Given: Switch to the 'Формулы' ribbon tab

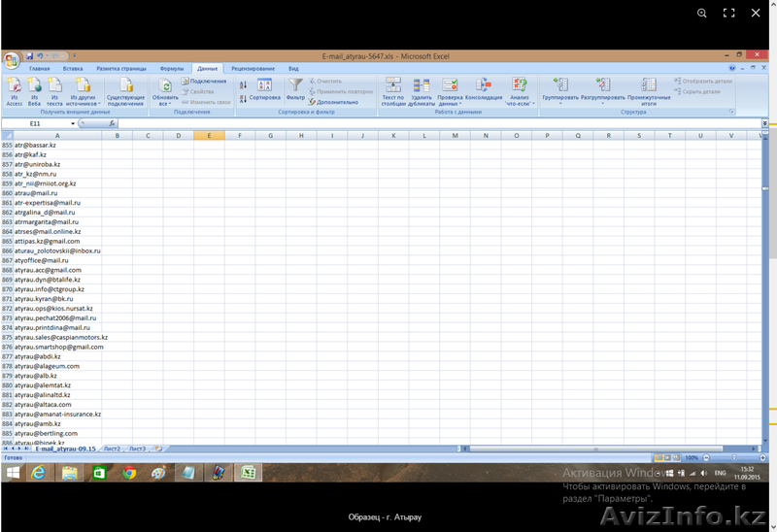Looking at the screenshot, I should 172,69.
